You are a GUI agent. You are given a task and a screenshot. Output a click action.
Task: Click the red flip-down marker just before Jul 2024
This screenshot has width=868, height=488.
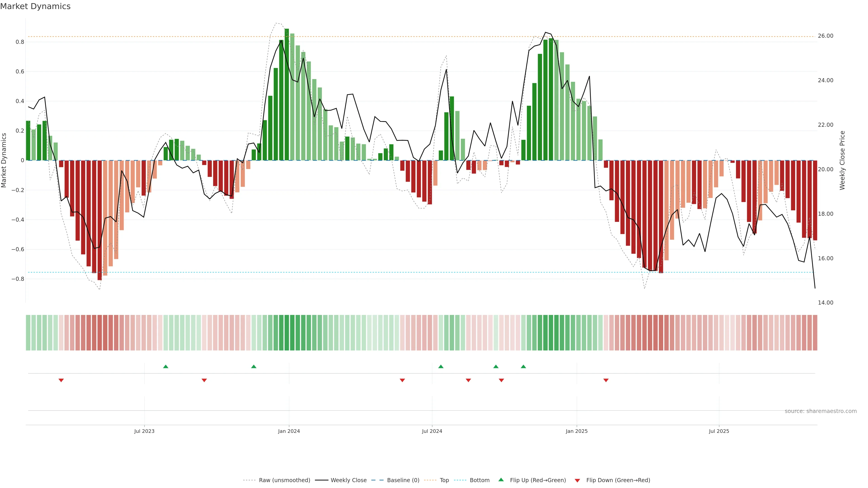click(x=402, y=380)
